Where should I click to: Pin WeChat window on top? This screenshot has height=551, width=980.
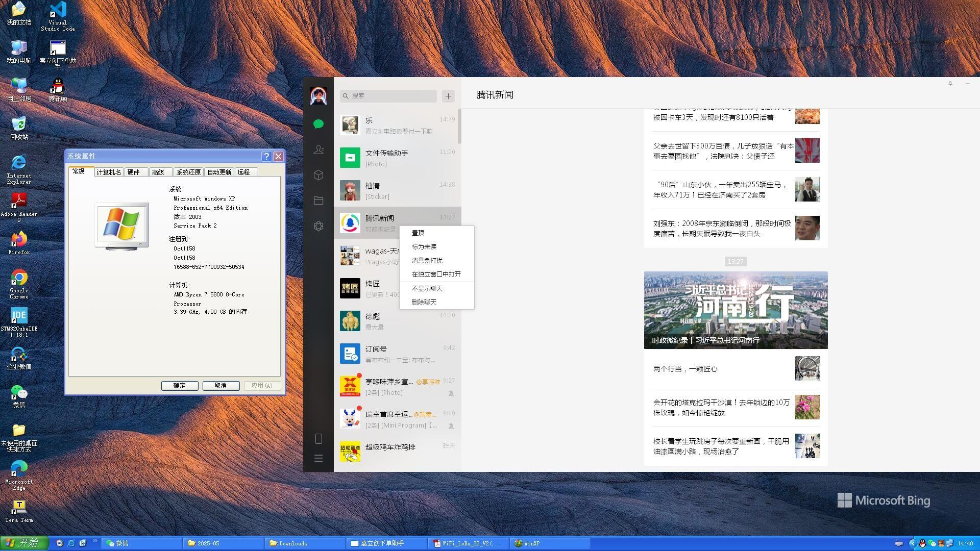[950, 83]
